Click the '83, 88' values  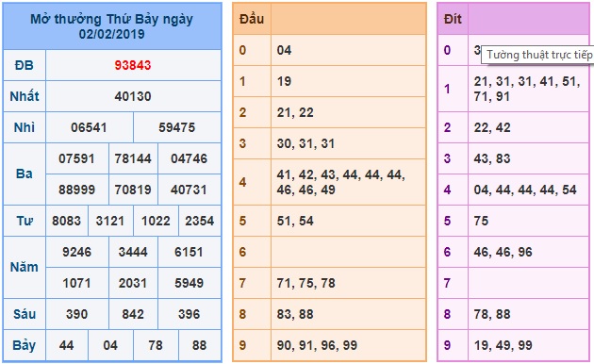coord(295,314)
